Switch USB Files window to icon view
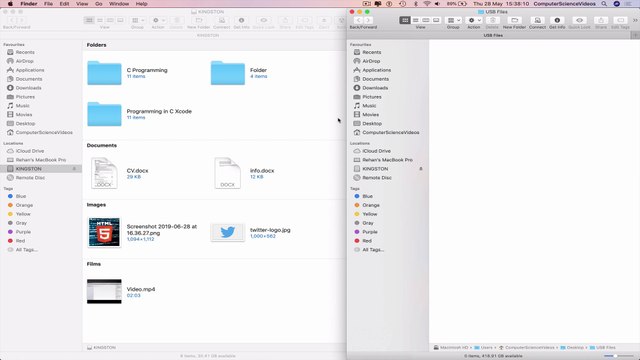 click(x=405, y=20)
